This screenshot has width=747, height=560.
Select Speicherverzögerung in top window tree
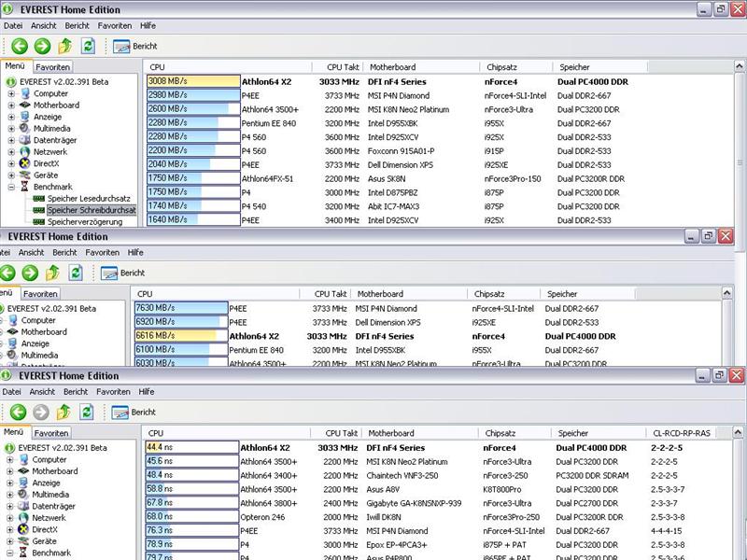click(x=85, y=222)
